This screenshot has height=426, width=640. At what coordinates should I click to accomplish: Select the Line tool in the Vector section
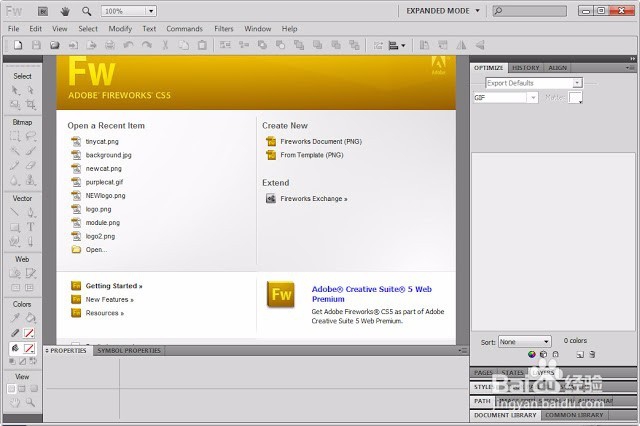pos(15,212)
